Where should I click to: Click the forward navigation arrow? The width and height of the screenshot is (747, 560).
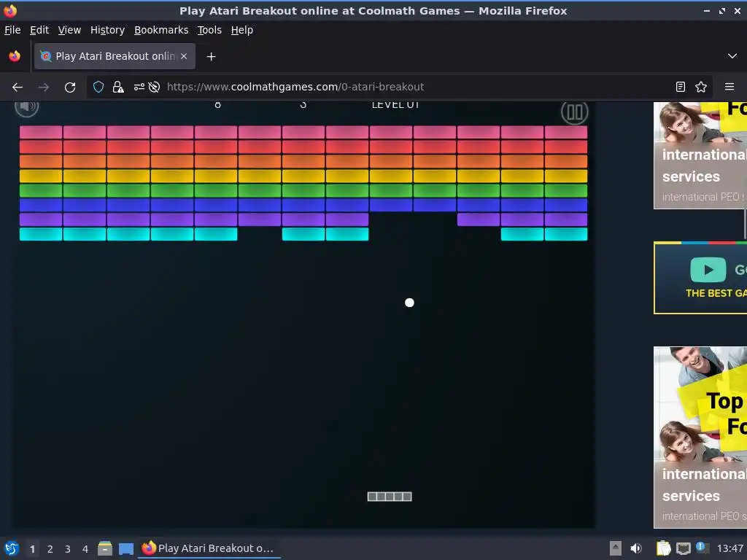(44, 87)
